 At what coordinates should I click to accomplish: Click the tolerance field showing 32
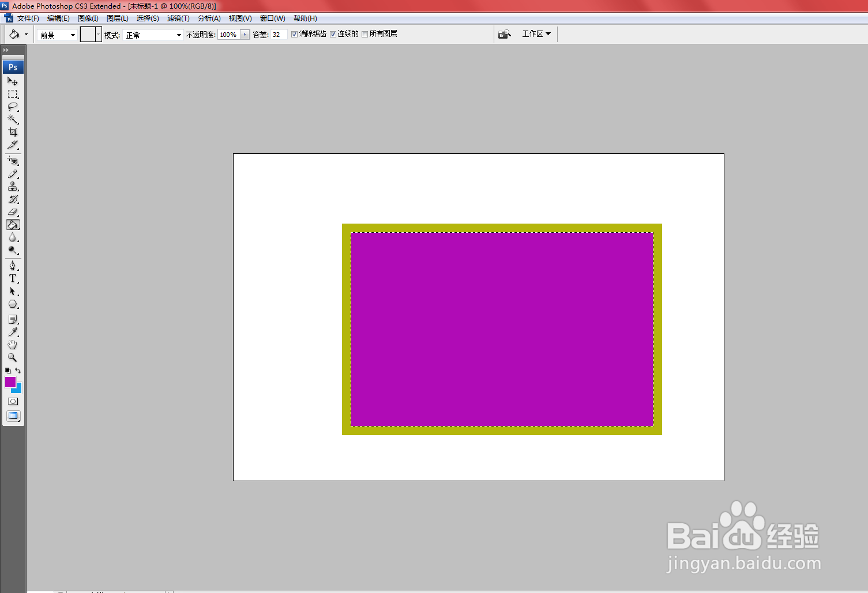279,35
